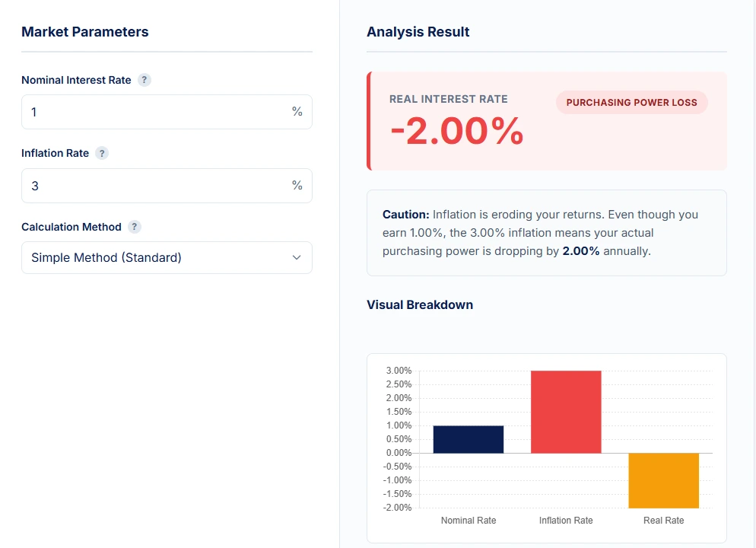Screen dimensions: 756x548
Task: Click the Visual Breakdown section title
Action: click(420, 304)
